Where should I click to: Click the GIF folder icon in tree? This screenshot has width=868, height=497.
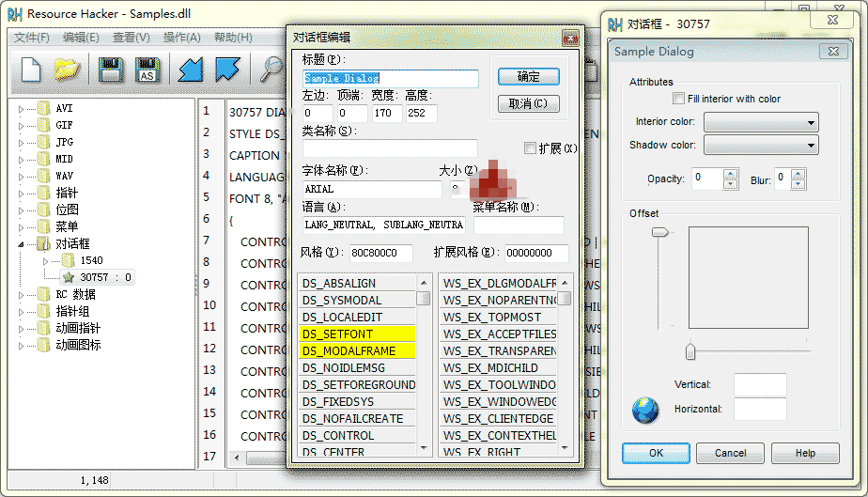44,125
